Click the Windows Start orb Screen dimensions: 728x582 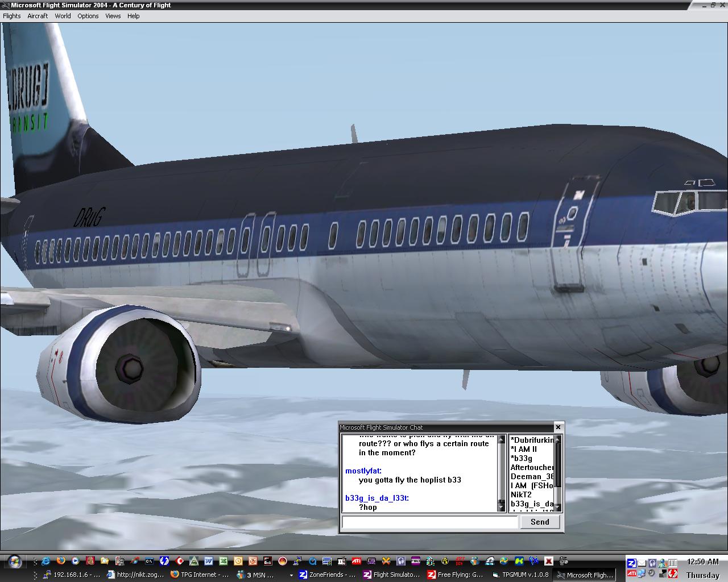[14, 561]
